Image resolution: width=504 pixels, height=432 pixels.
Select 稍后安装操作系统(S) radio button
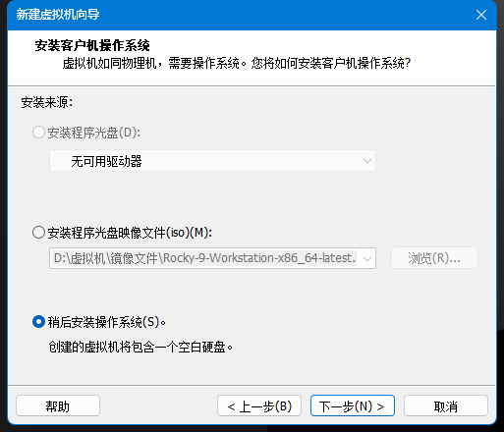click(38, 322)
